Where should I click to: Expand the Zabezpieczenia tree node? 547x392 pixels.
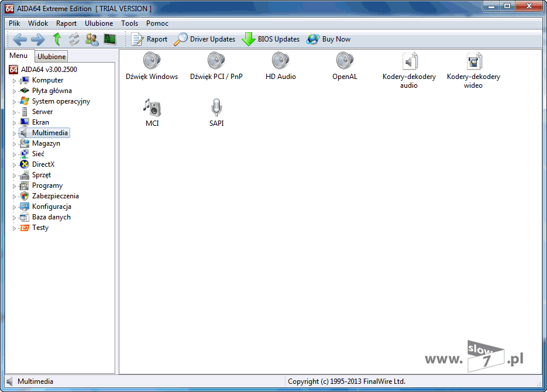(14, 197)
